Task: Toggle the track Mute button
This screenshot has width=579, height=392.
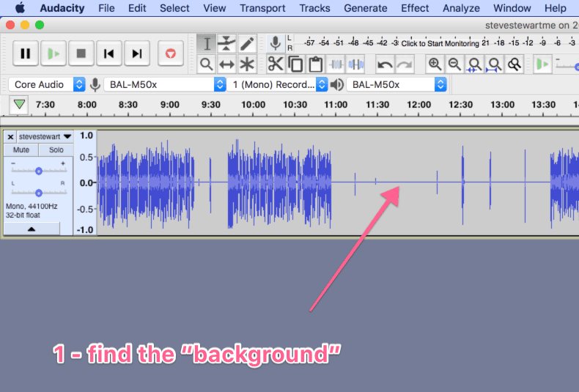Action: point(21,150)
